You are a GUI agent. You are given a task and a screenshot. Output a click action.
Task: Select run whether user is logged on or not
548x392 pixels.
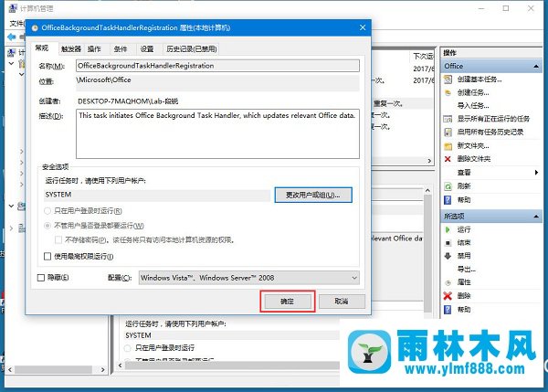(47, 226)
